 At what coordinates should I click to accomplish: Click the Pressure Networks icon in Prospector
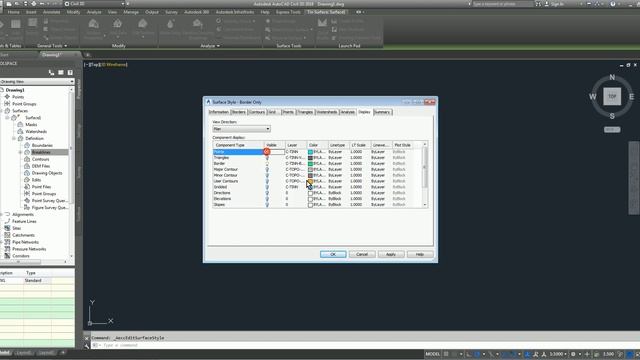point(7,249)
